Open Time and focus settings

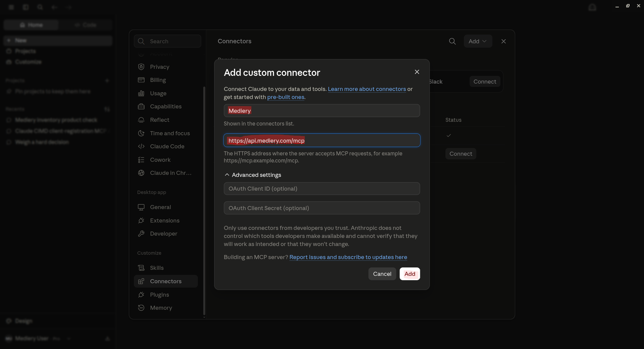pos(166,133)
